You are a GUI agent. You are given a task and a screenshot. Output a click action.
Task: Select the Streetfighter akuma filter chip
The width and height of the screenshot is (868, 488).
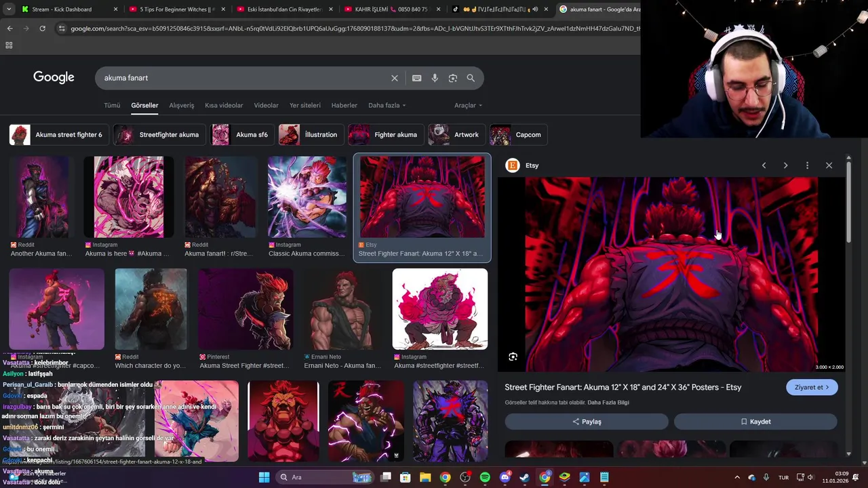[159, 135]
